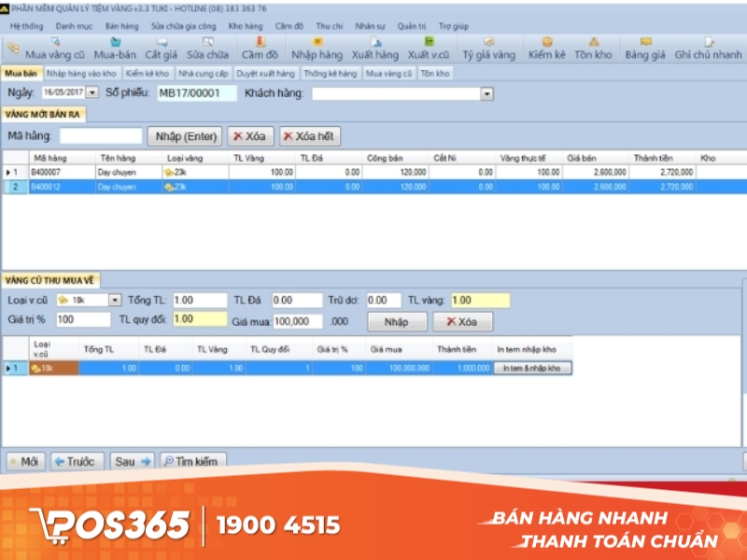Expand the Khách hàng customer dropdown

(x=486, y=93)
